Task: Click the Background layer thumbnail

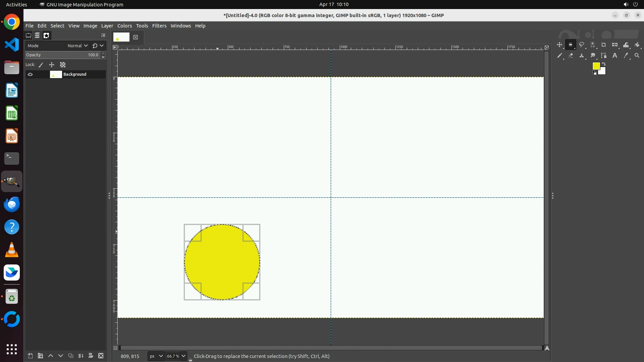Action: (56, 74)
